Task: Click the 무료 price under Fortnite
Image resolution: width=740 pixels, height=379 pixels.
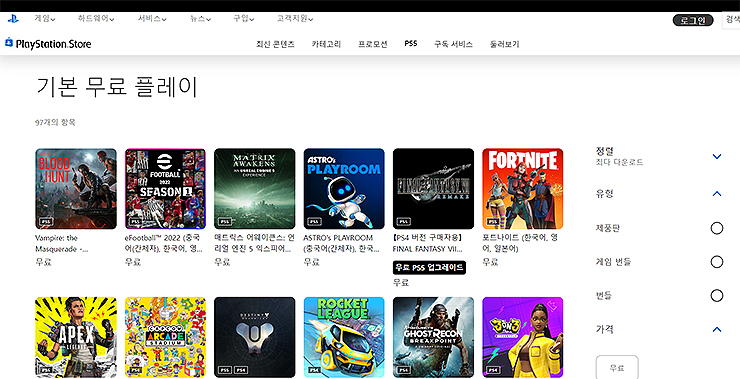Action: tap(490, 261)
